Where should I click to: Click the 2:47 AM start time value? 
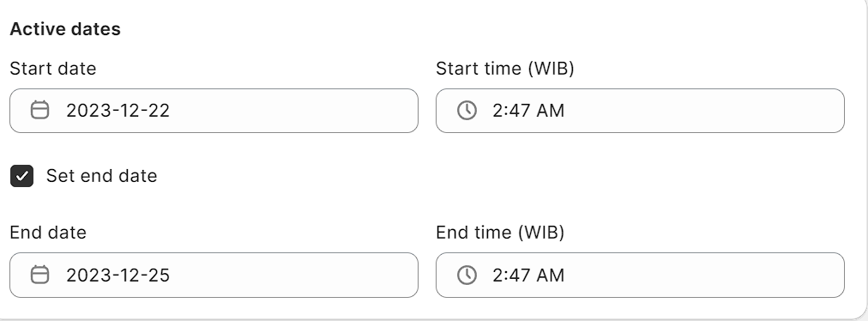click(528, 111)
